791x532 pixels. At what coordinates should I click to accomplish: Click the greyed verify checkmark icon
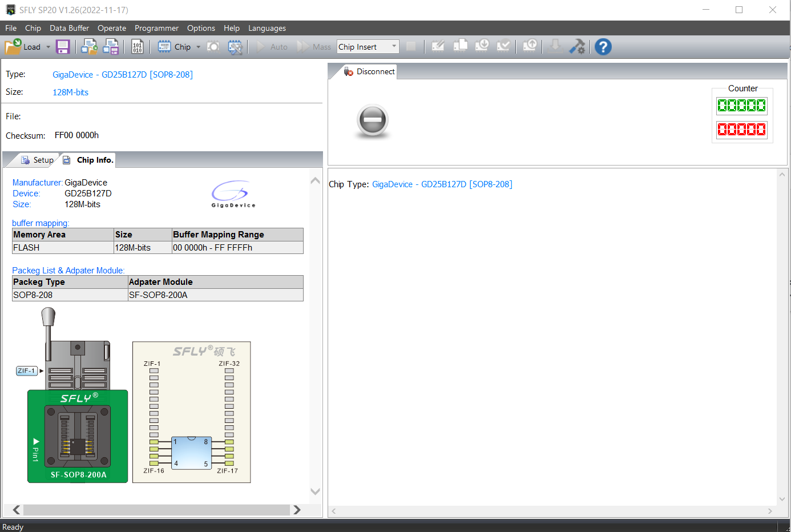coord(503,46)
